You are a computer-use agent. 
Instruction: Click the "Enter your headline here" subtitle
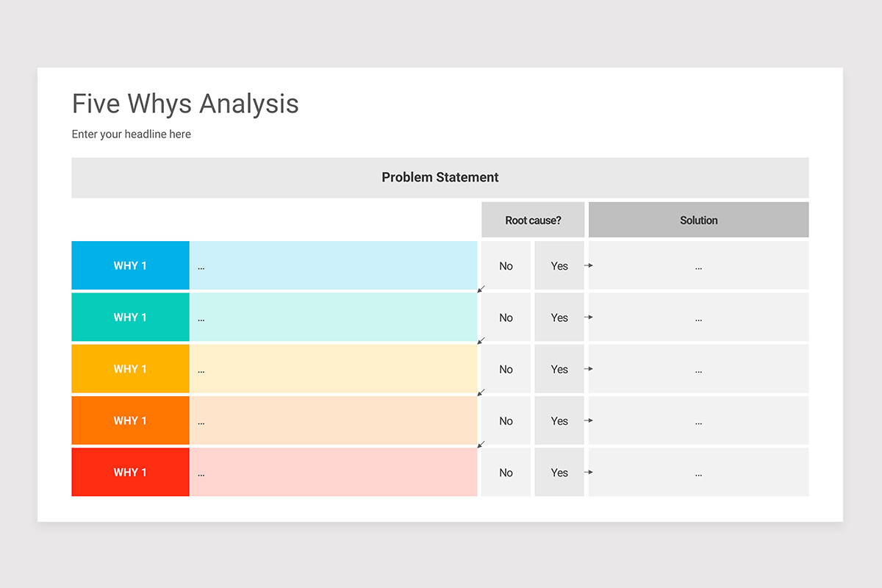[131, 134]
